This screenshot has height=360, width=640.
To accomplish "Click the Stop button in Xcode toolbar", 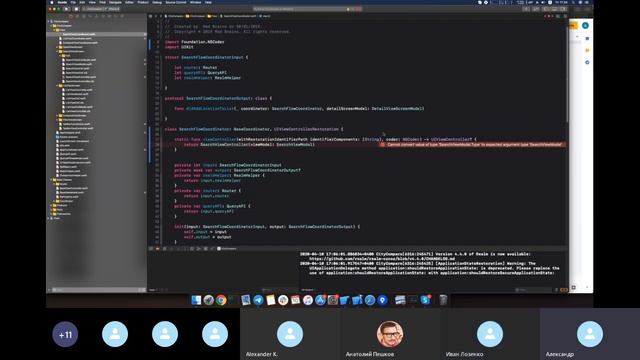I will pyautogui.click(x=76, y=9).
